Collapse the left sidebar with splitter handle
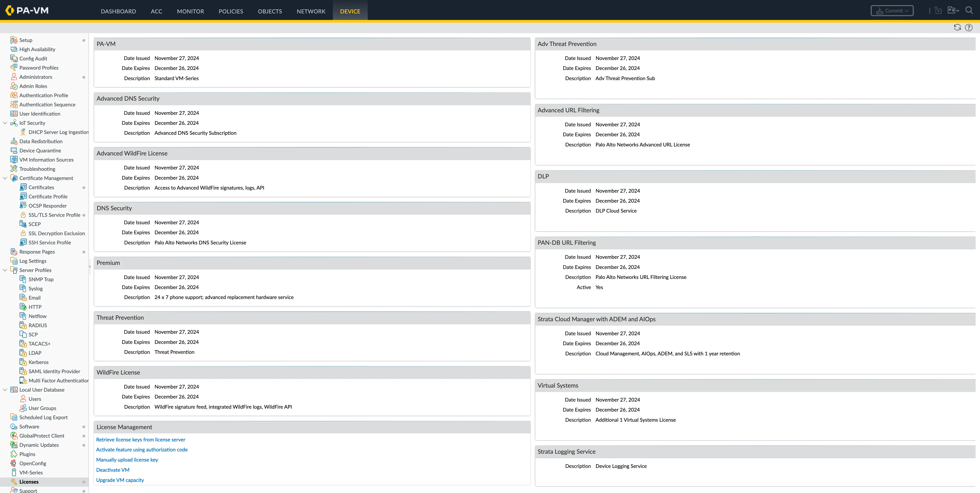This screenshot has height=493, width=980. tap(90, 266)
